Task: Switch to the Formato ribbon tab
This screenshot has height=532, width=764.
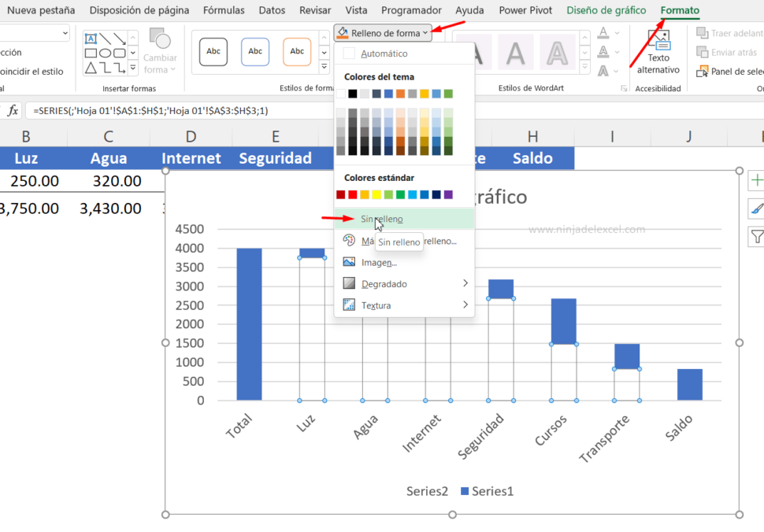Action: coord(679,10)
